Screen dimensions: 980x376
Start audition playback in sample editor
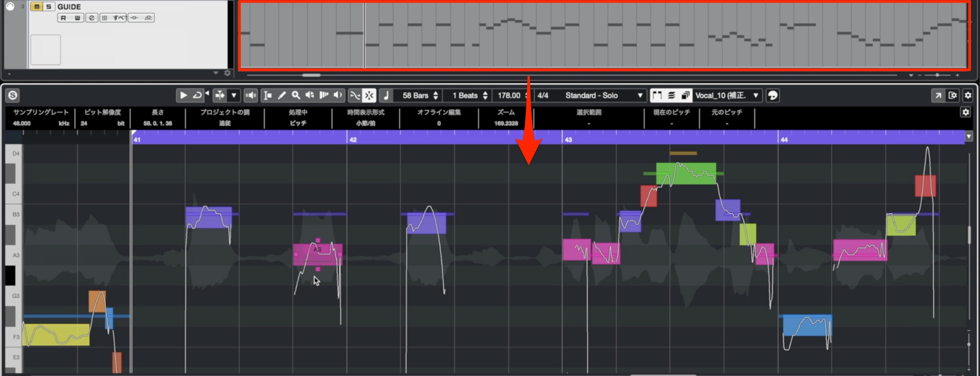tap(183, 95)
